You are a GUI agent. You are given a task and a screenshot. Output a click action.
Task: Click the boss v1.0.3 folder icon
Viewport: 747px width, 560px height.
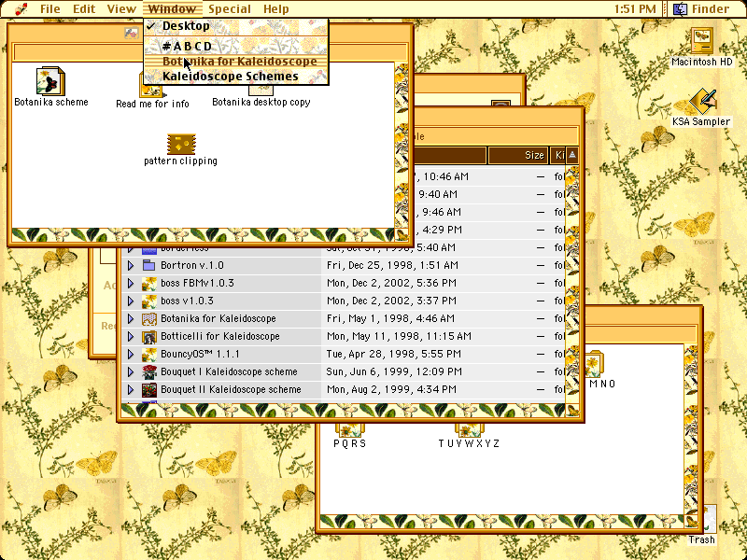coord(149,301)
